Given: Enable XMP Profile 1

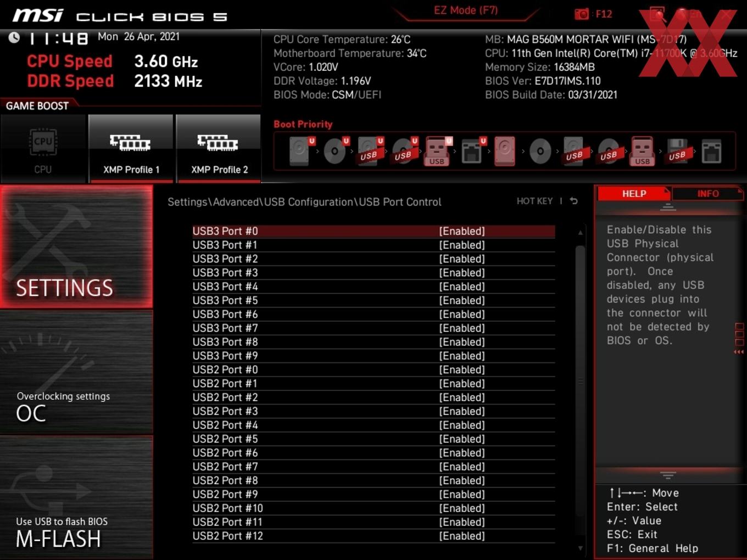Looking at the screenshot, I should pos(131,149).
